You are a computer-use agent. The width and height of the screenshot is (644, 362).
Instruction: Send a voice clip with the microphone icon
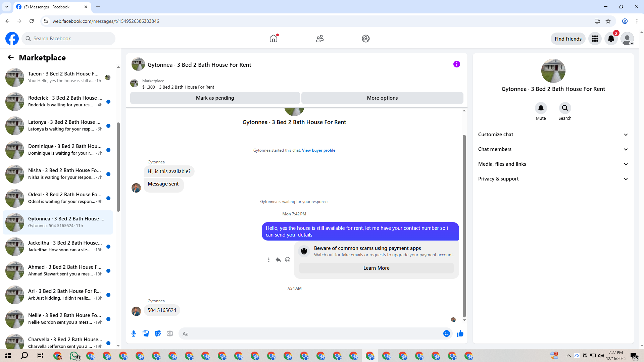tap(134, 333)
